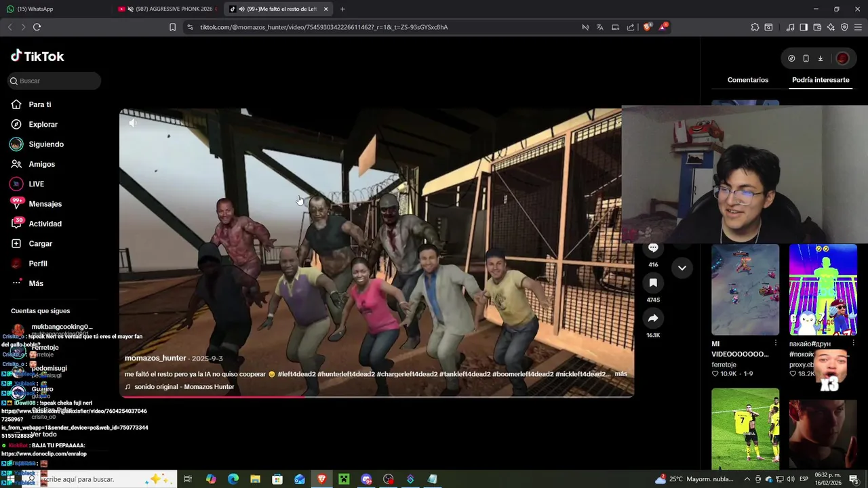Open the browser hamburger menu
Viewport: 868px width, 488px height.
click(x=858, y=27)
